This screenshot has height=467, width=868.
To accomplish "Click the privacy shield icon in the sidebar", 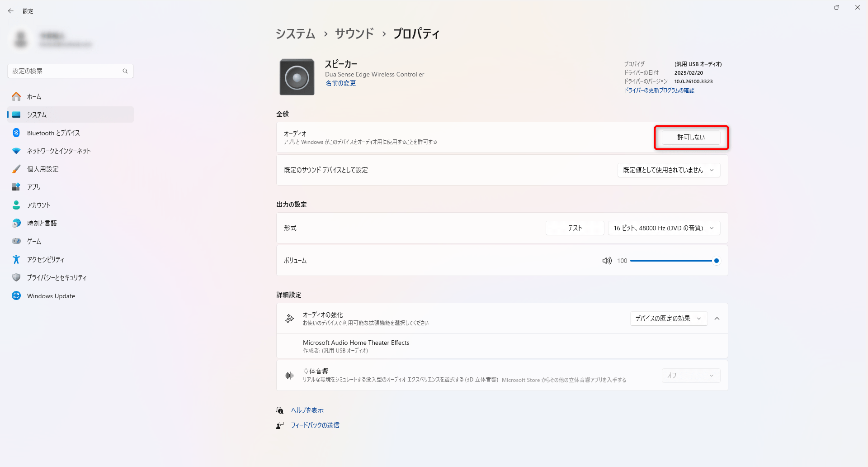I will click(x=16, y=277).
